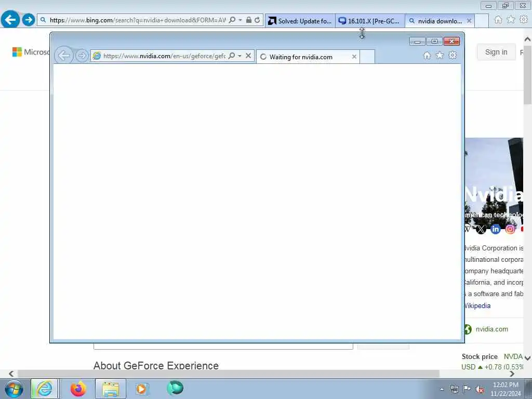Viewport: 532px width, 399px height.
Task: Switch to '16.101.X [Pre-GC...' tab
Action: point(370,21)
